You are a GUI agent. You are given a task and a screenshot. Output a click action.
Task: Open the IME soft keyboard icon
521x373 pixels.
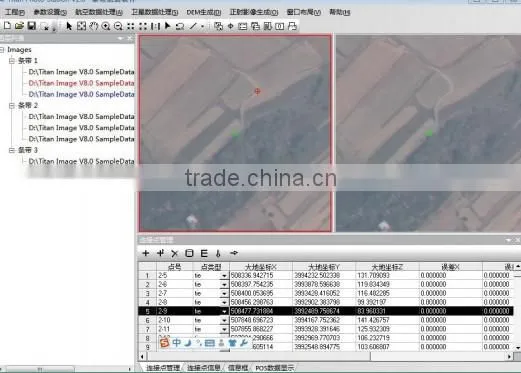pyautogui.click(x=210, y=343)
